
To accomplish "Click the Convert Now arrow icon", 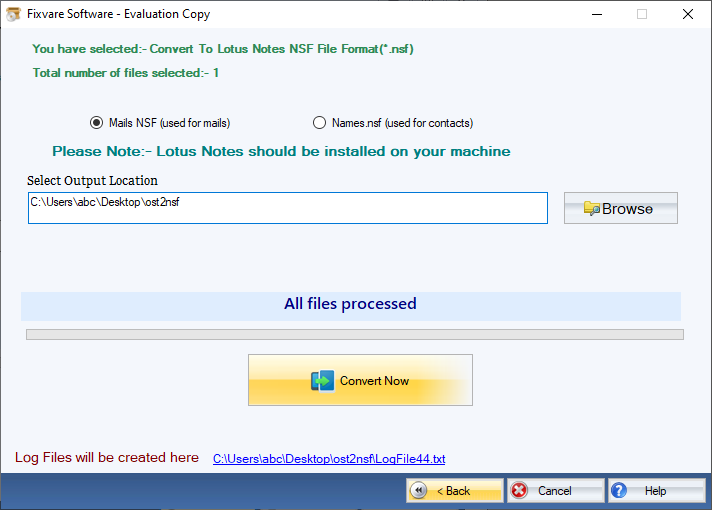I will pos(322,381).
